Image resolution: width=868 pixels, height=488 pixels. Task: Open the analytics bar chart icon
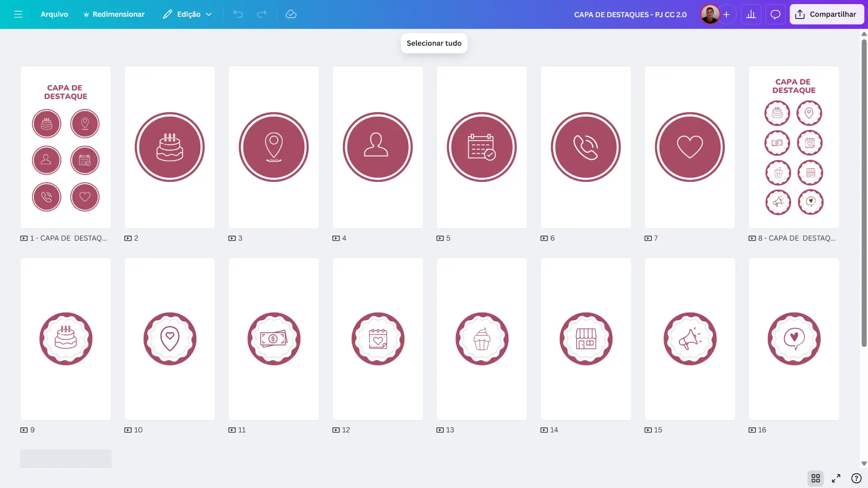click(x=751, y=14)
